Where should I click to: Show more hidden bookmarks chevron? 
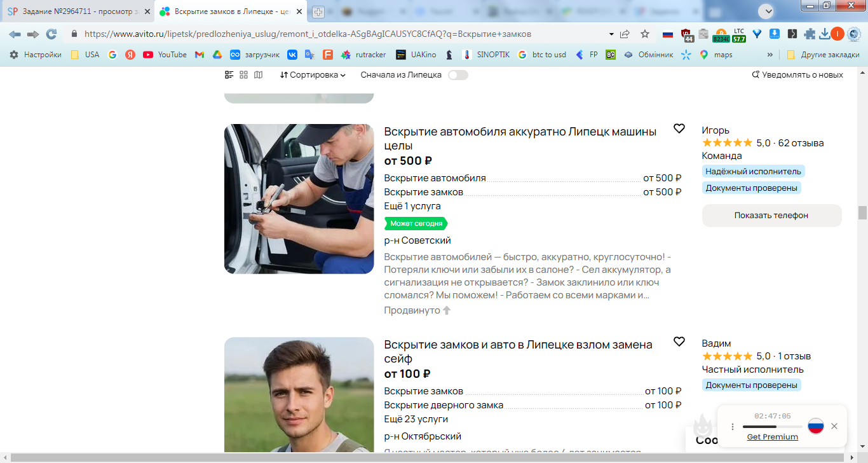coord(770,55)
